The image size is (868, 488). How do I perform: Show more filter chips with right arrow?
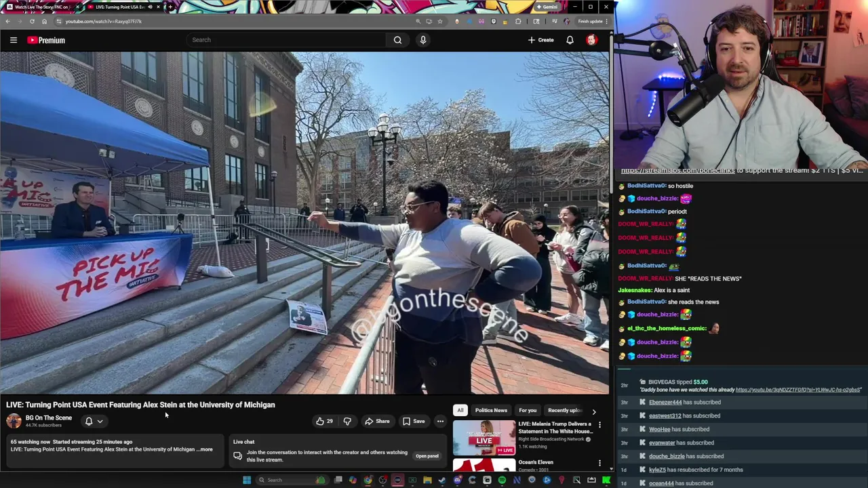[x=594, y=411]
